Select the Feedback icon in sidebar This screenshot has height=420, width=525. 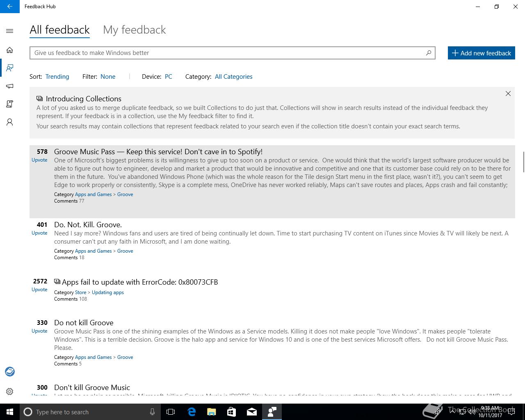[10, 68]
